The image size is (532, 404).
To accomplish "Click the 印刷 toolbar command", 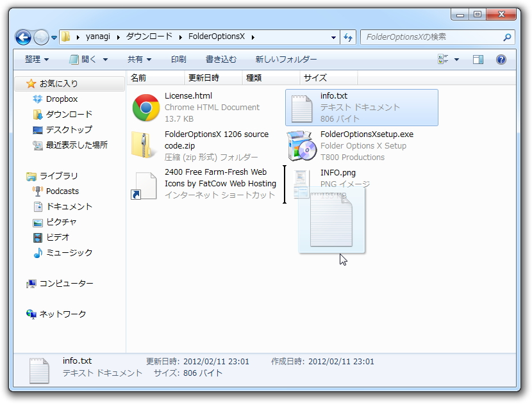I will pyautogui.click(x=178, y=59).
